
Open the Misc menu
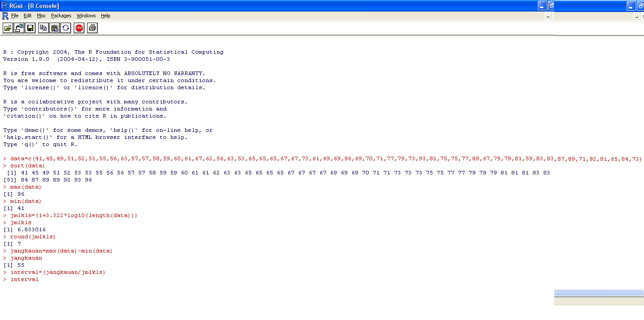[x=41, y=16]
